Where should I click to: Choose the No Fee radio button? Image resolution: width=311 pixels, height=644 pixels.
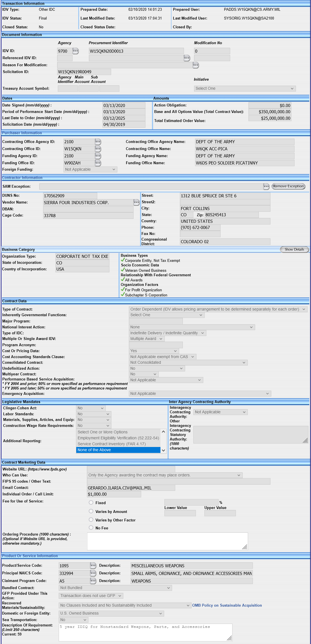(x=91, y=527)
